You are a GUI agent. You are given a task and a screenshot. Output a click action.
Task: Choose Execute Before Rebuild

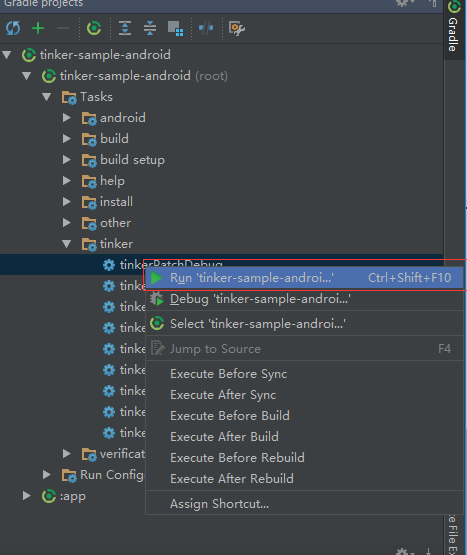[x=304, y=458]
